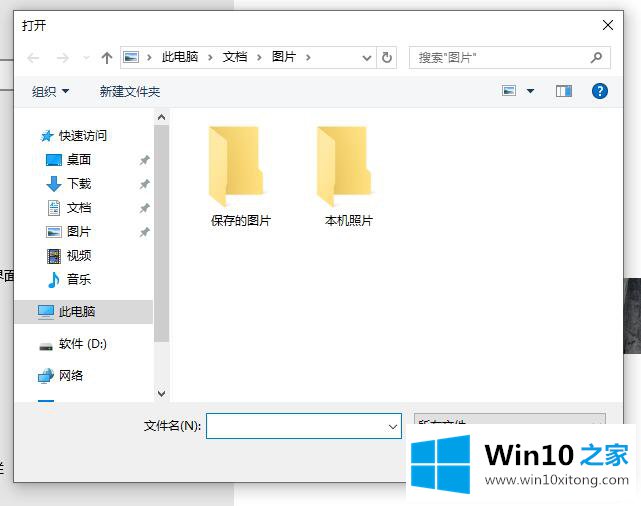Click the pictures icon in address bar
Screen dimensions: 641x506
coord(131,57)
